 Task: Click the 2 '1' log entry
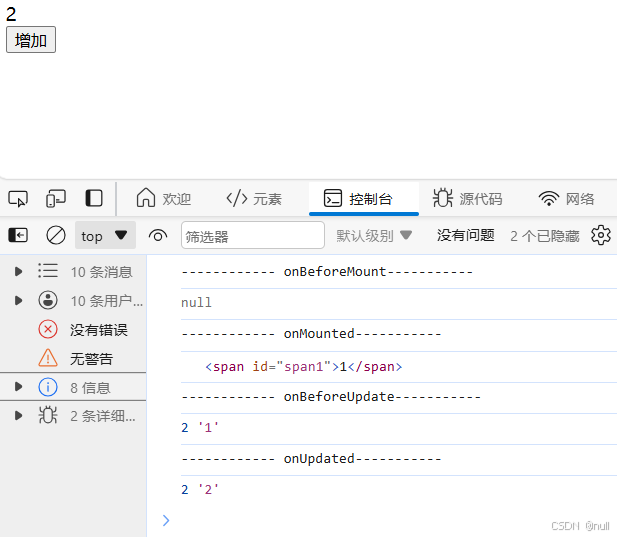[x=200, y=428]
